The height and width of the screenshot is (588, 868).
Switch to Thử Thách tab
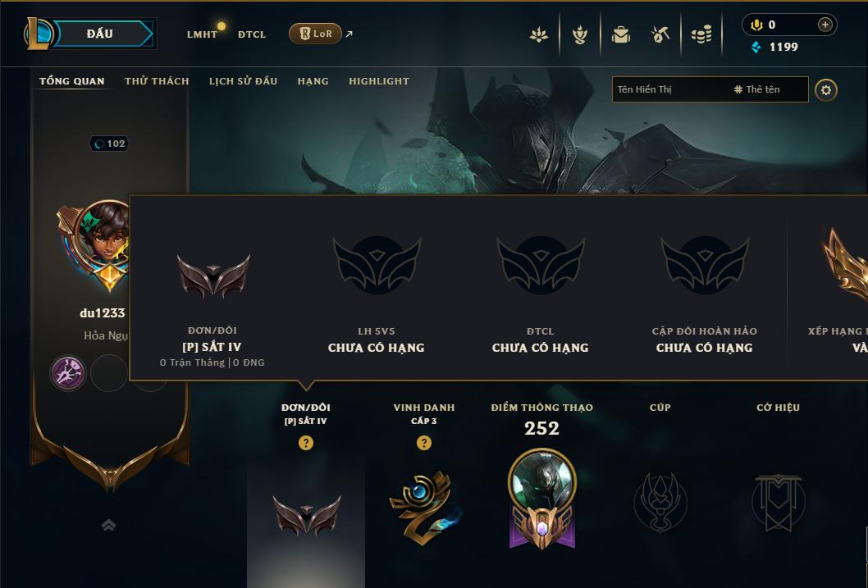click(157, 80)
